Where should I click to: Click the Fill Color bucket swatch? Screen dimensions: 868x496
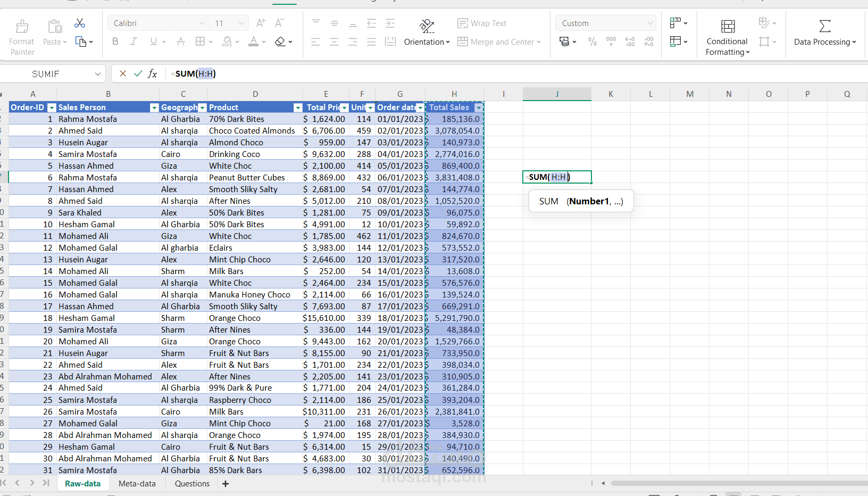click(227, 42)
